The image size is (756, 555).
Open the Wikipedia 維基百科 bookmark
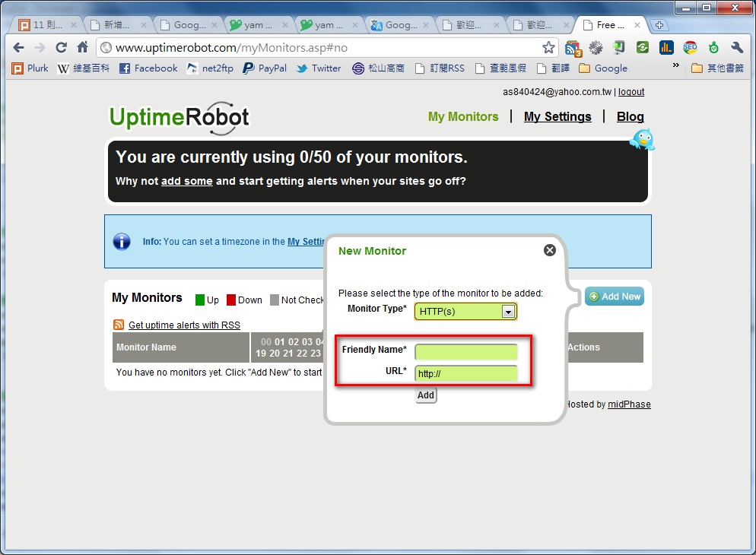(84, 68)
